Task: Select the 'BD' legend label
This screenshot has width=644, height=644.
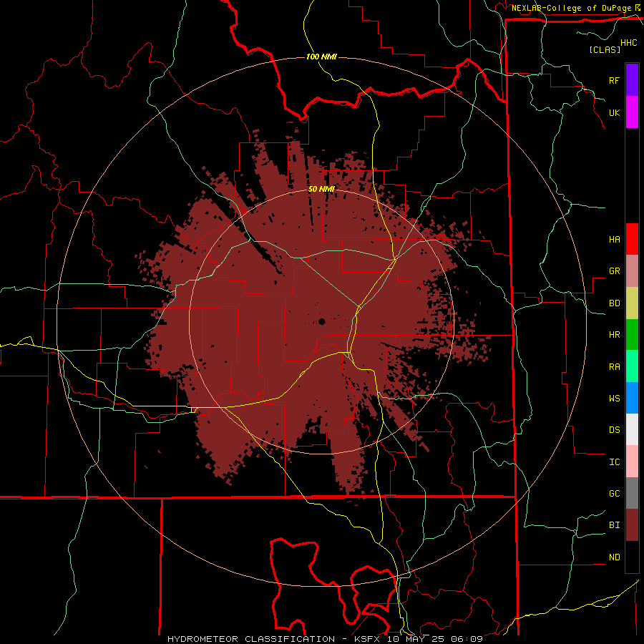Action: pyautogui.click(x=615, y=303)
